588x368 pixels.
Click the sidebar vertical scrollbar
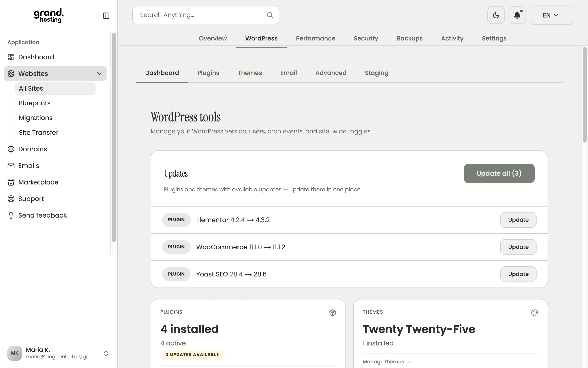(x=114, y=138)
